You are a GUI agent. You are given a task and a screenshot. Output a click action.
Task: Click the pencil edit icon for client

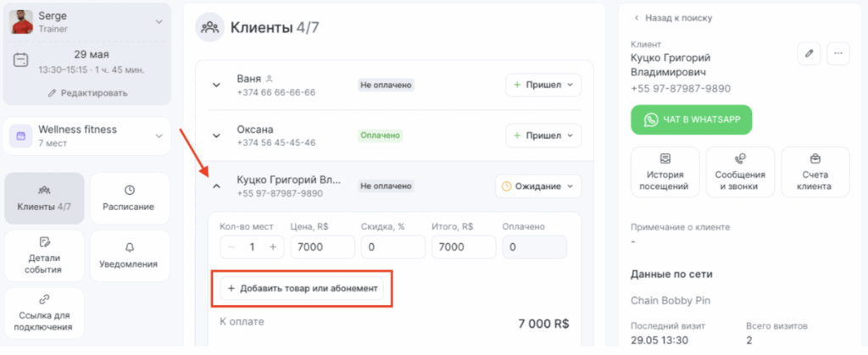pos(809,53)
